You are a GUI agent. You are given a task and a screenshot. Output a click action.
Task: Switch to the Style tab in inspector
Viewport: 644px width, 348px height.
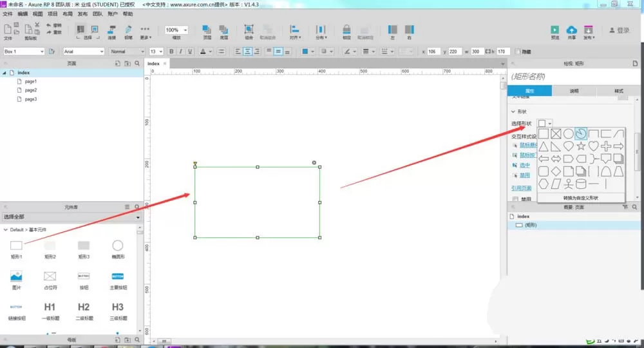click(x=618, y=91)
